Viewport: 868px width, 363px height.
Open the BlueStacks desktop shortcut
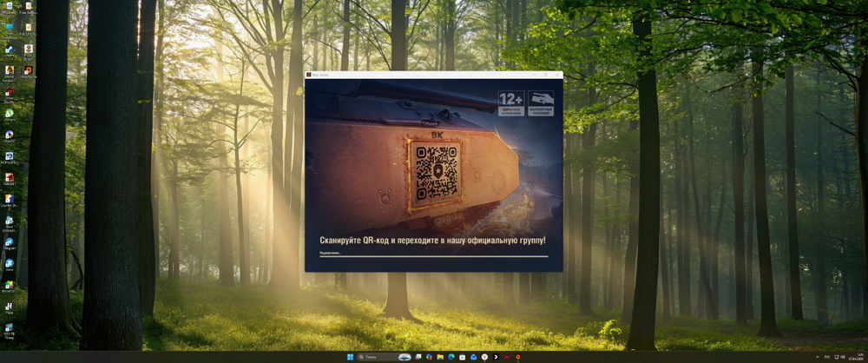(10, 287)
